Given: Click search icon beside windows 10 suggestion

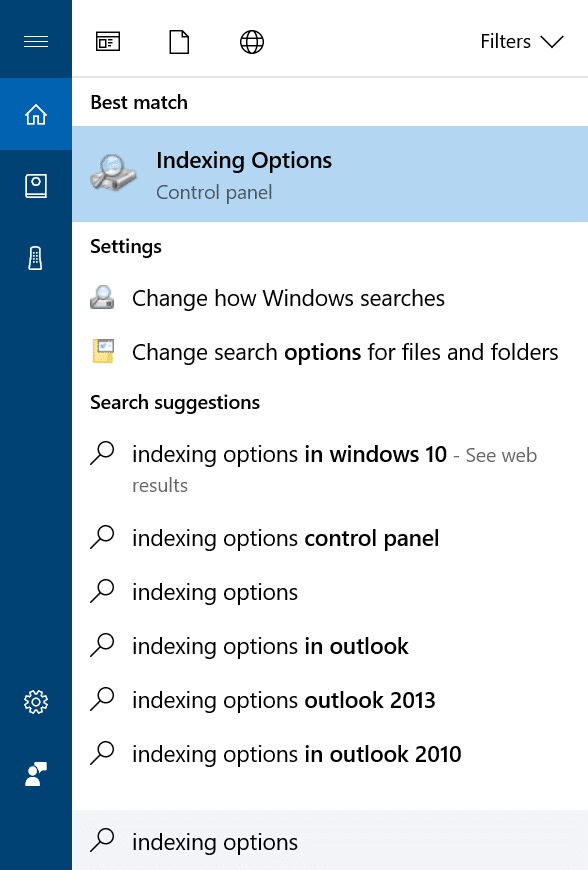Looking at the screenshot, I should (x=102, y=453).
